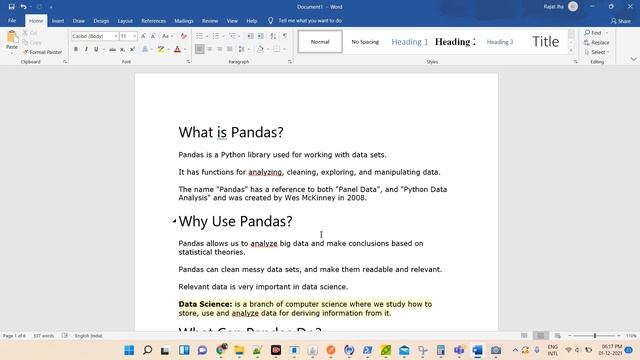
Task: Switch to the Draw tab
Action: pyautogui.click(x=79, y=21)
